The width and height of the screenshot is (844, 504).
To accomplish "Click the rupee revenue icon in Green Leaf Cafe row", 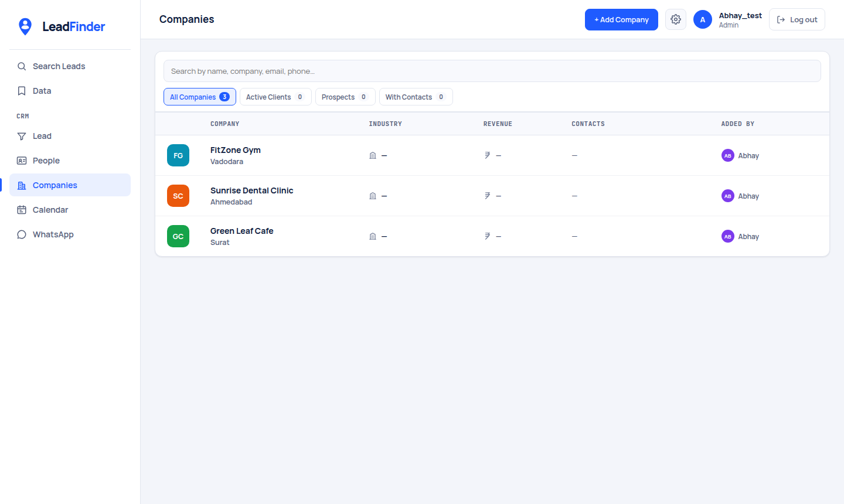I will pyautogui.click(x=487, y=236).
